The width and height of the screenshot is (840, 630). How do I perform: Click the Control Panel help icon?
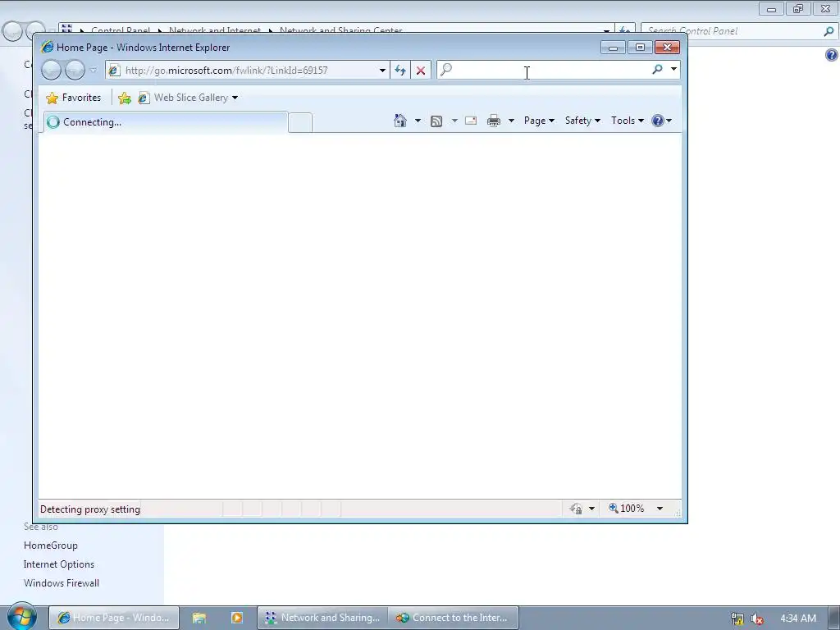(832, 55)
